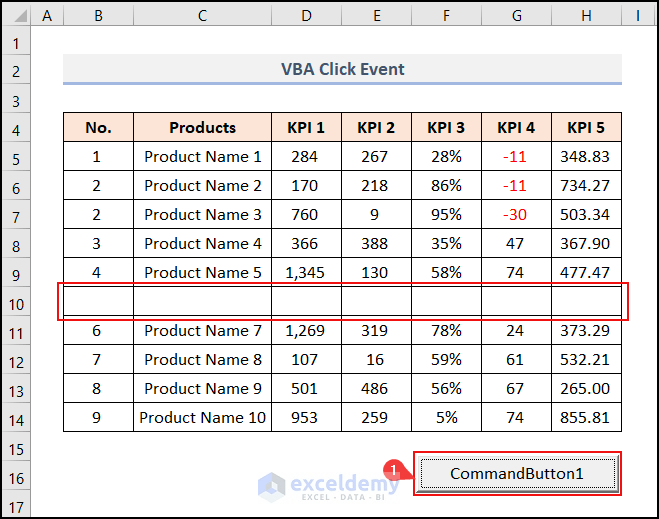Click the cell with value 1,345

point(306,272)
